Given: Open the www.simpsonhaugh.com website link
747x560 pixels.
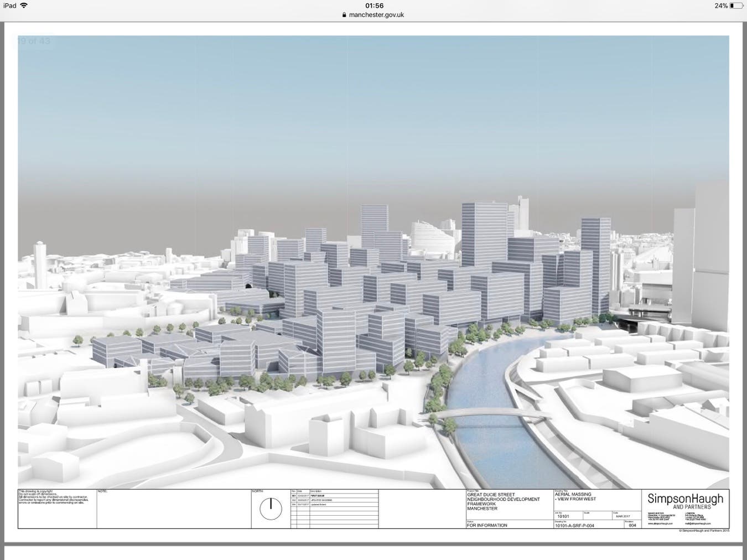Looking at the screenshot, I should point(660,523).
